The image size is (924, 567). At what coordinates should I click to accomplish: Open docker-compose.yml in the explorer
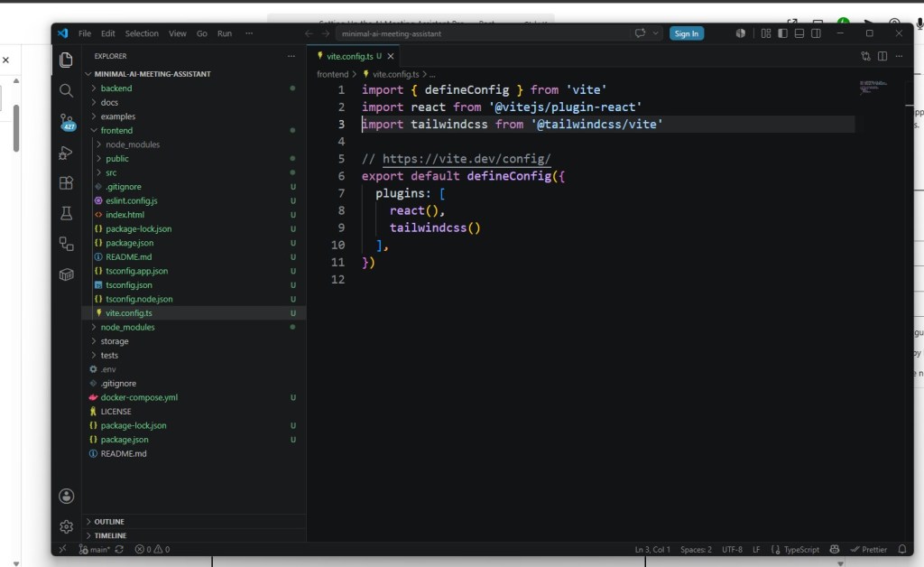(139, 397)
